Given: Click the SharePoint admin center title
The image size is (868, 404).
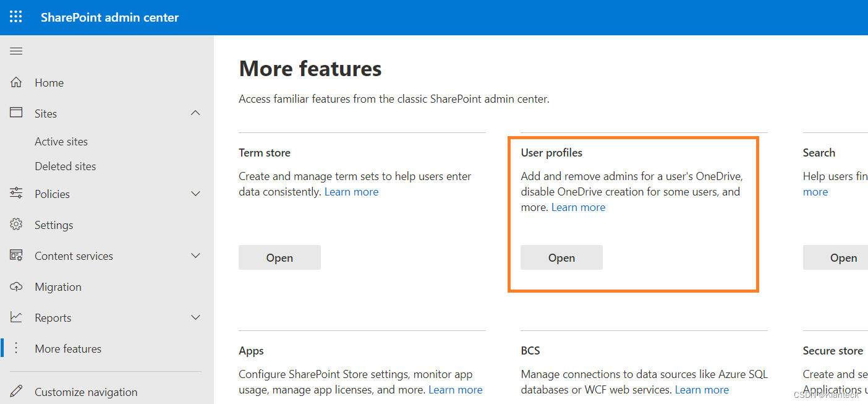Looking at the screenshot, I should point(109,17).
